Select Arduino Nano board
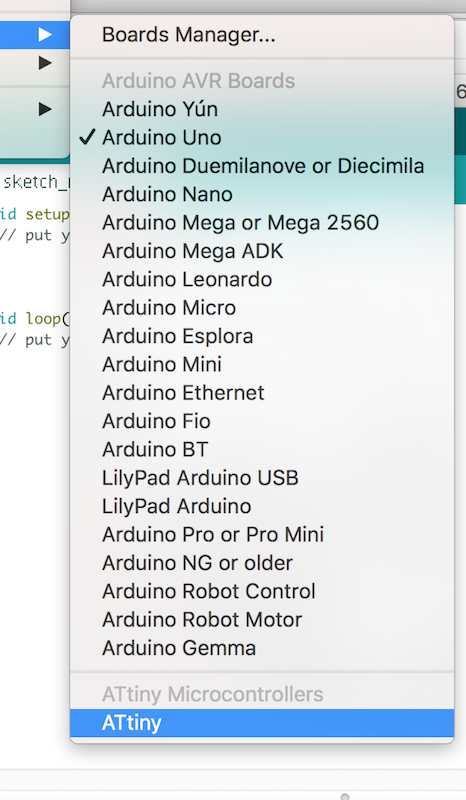 click(x=262, y=194)
